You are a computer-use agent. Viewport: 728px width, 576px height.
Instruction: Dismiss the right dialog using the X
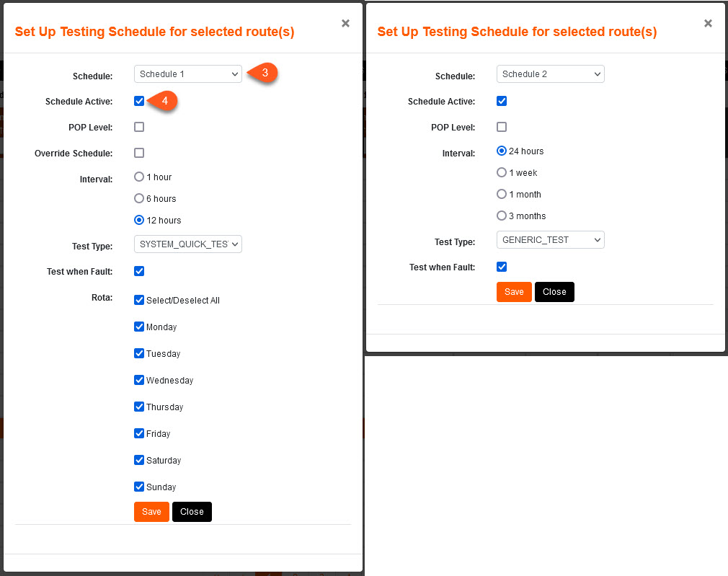tap(708, 23)
